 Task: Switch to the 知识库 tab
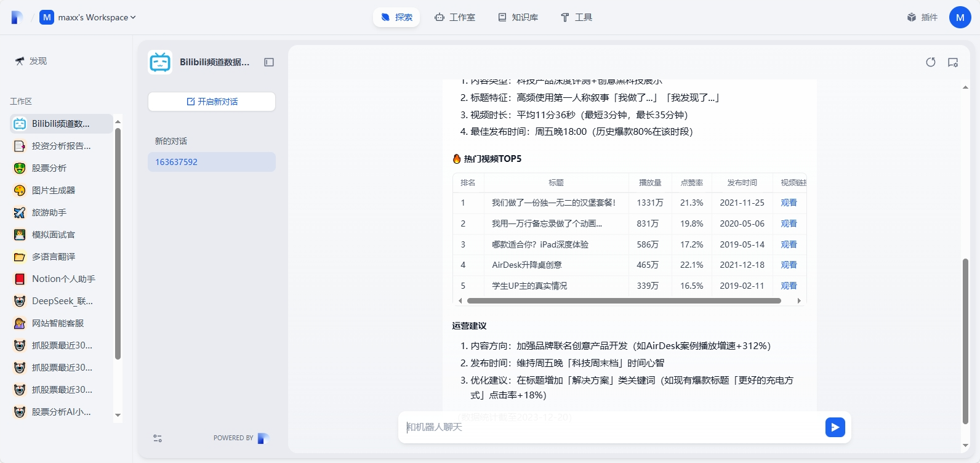point(518,17)
